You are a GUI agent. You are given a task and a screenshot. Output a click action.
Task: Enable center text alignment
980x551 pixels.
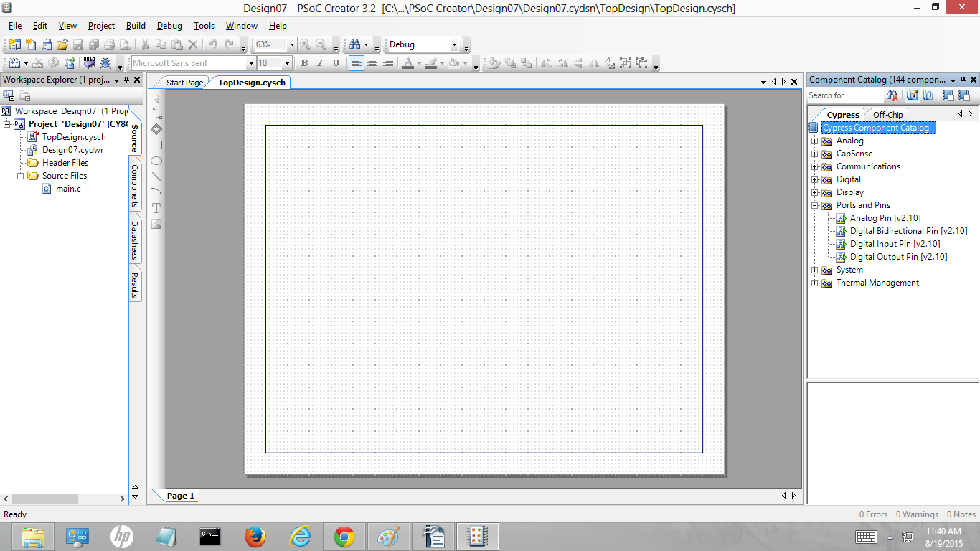click(x=372, y=63)
